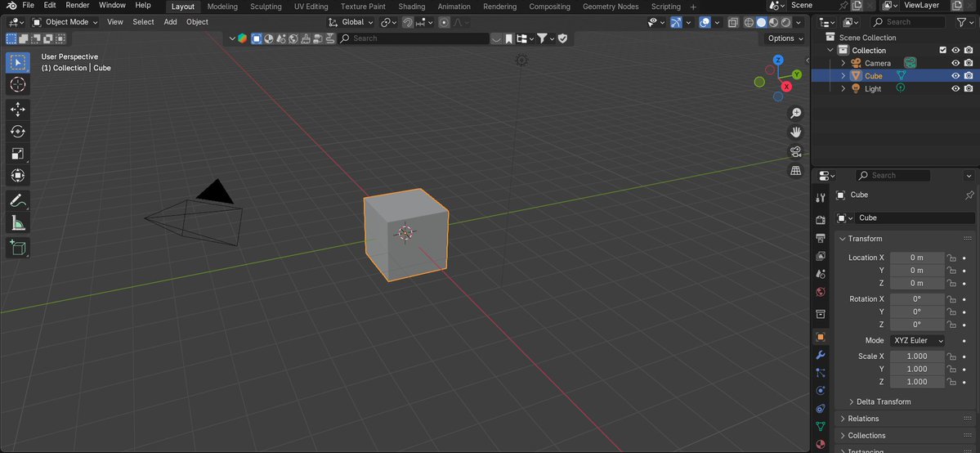Select the Add Cube tool
The image size is (980, 453).
pyautogui.click(x=17, y=247)
